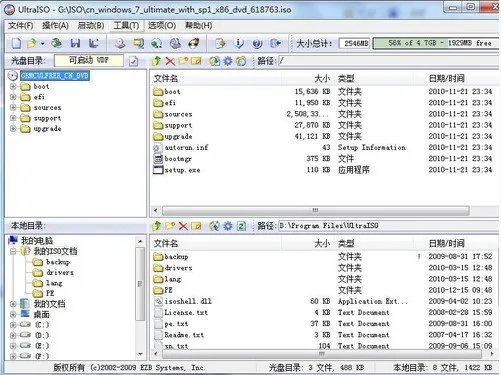Expand the support folder tree node
This screenshot has width=501, height=375.
(13, 118)
